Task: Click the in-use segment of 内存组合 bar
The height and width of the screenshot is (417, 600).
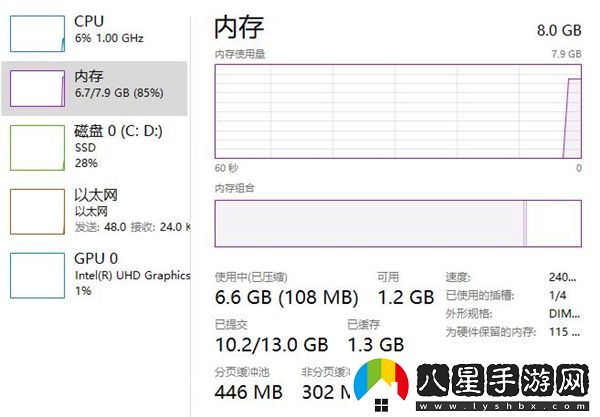Action: 370,222
